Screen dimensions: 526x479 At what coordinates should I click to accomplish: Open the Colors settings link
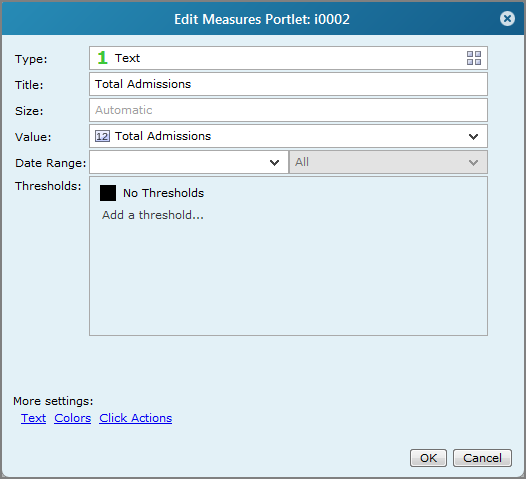pos(72,418)
